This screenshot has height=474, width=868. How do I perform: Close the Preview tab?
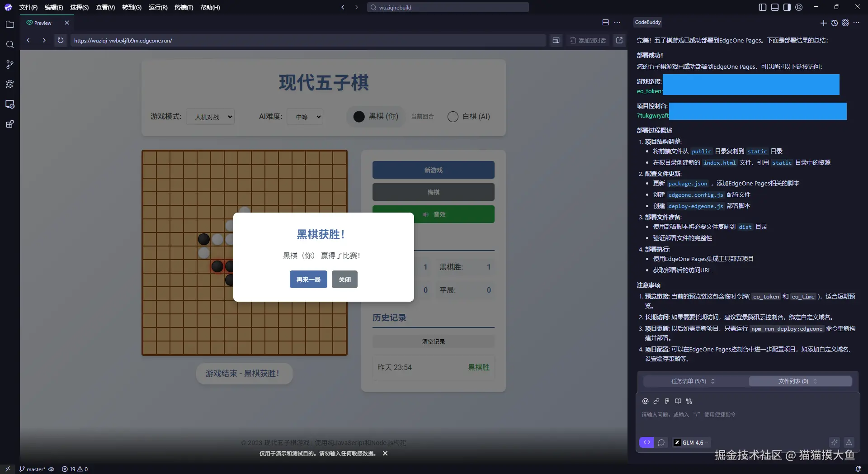[67, 23]
